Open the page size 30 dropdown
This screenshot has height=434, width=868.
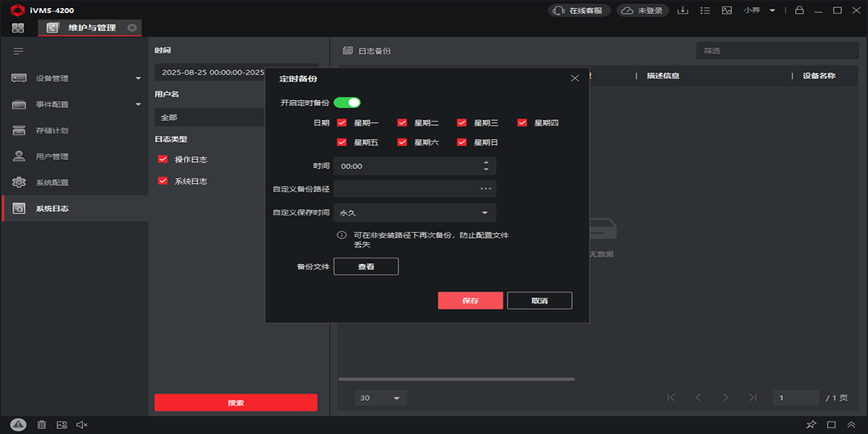(380, 398)
